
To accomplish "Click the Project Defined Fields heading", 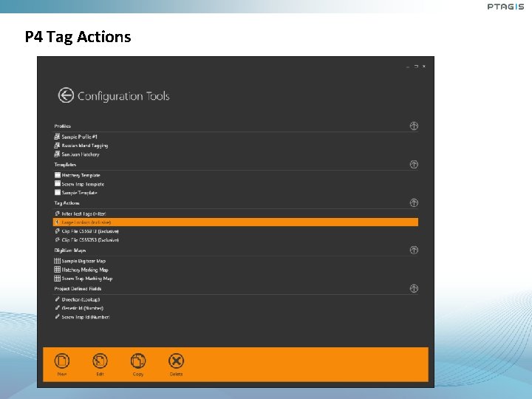I will [78, 289].
